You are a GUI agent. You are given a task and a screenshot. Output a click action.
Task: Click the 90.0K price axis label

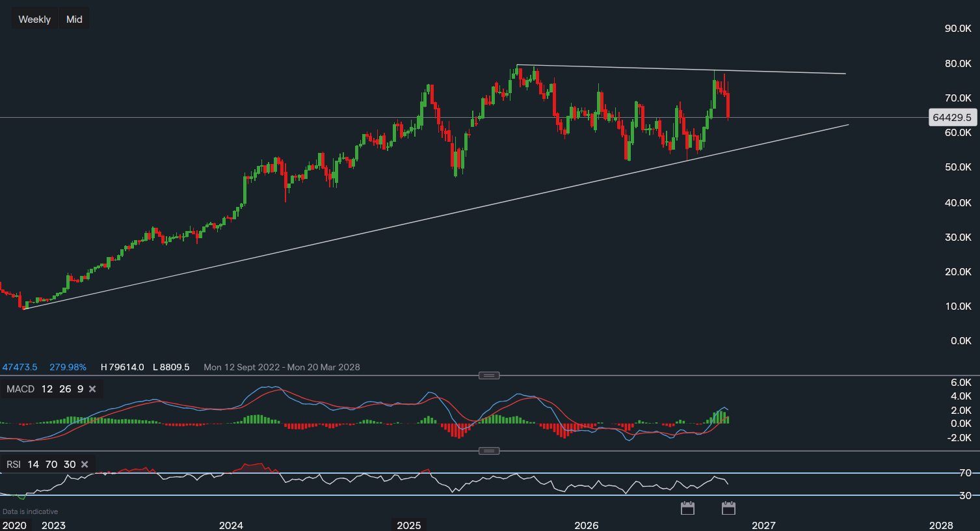point(958,29)
